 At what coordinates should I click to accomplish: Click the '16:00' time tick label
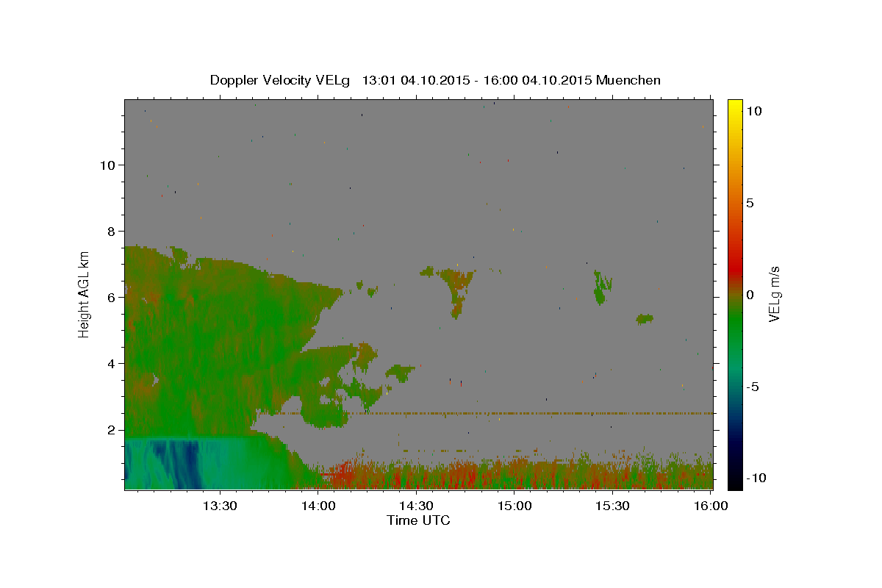point(711,506)
